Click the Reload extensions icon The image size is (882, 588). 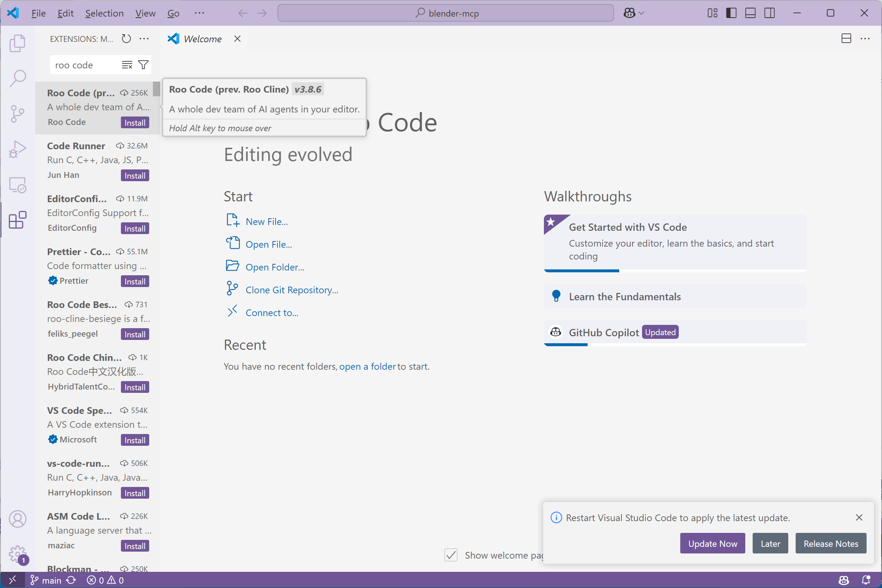coord(127,38)
